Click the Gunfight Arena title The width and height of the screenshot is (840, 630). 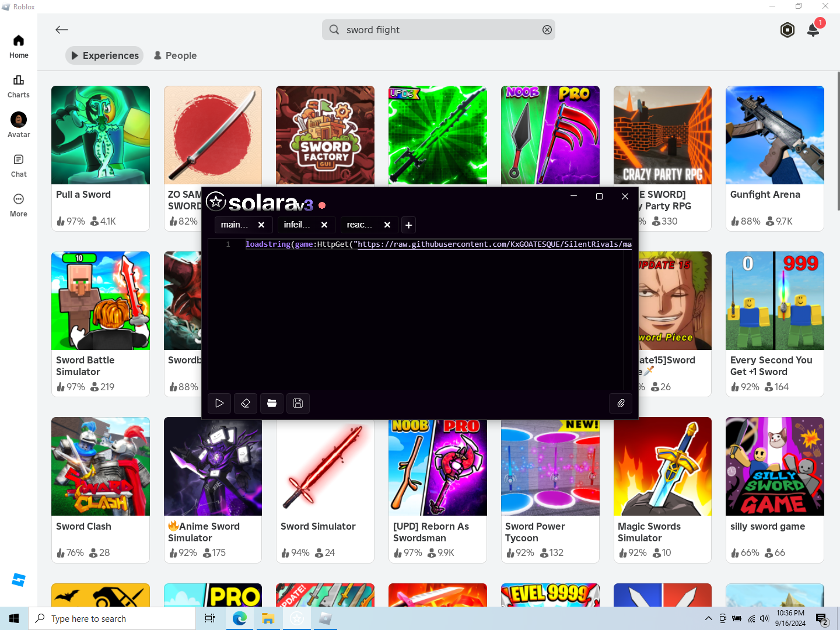pyautogui.click(x=765, y=195)
